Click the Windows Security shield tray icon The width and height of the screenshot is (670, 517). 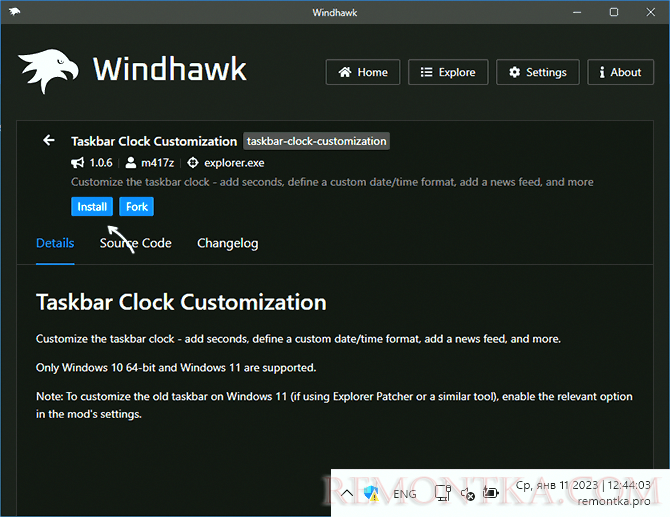(371, 494)
